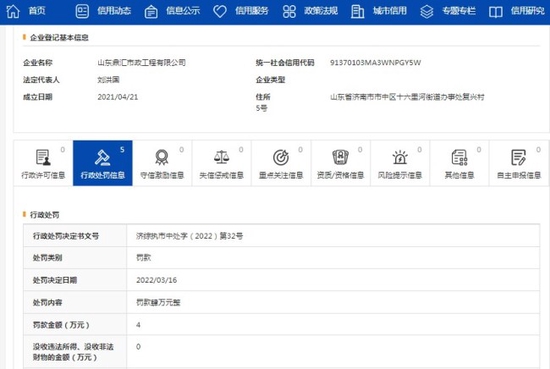Open the 资质/资格信息 tab
Screen dimensions: 550x369
pyautogui.click(x=340, y=163)
